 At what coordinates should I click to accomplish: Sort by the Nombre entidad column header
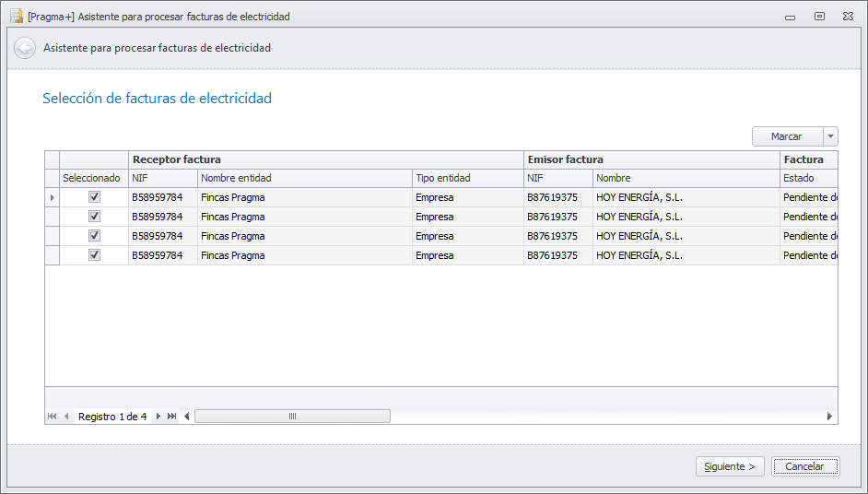304,178
